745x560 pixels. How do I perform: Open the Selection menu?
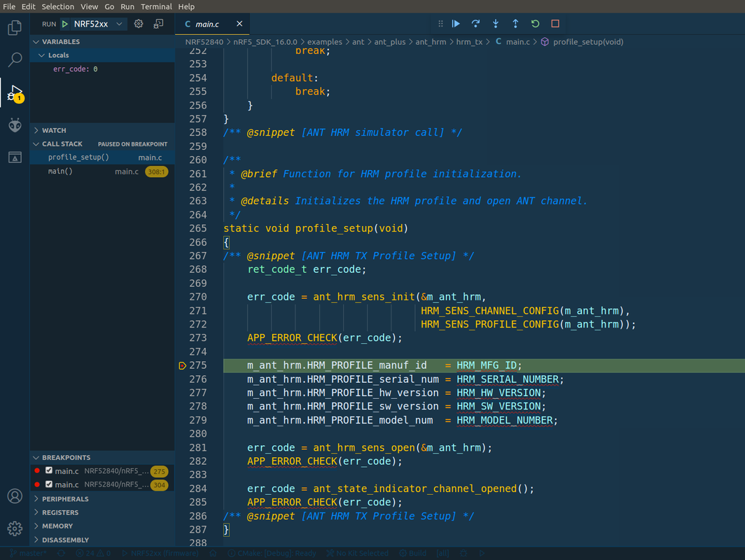click(57, 6)
